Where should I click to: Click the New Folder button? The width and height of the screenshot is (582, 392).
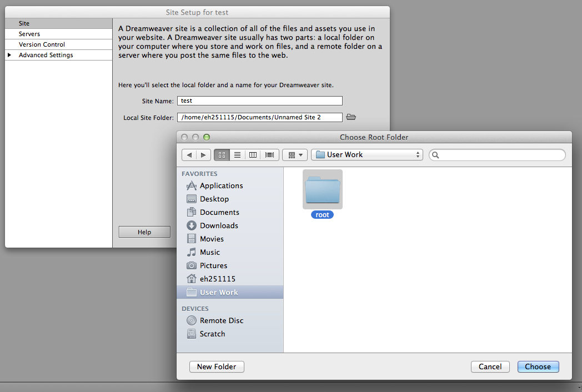(x=217, y=366)
